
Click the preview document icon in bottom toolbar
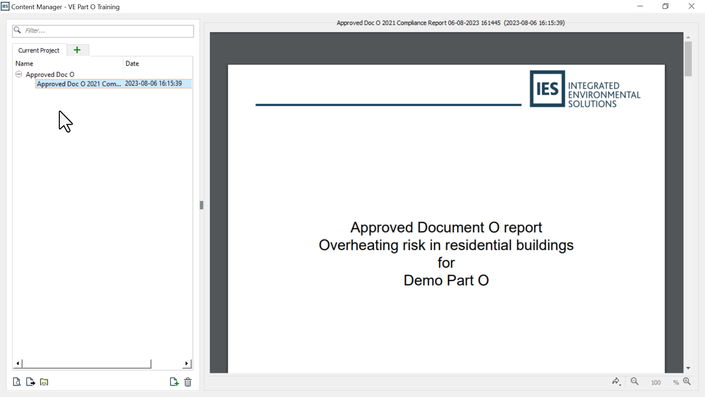(x=17, y=382)
